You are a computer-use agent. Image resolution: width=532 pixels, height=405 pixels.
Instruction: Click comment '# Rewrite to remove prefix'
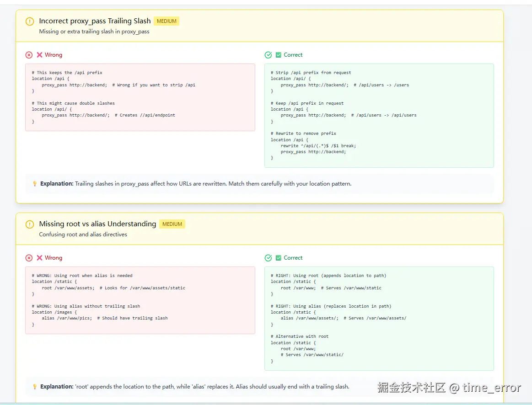[x=303, y=133]
